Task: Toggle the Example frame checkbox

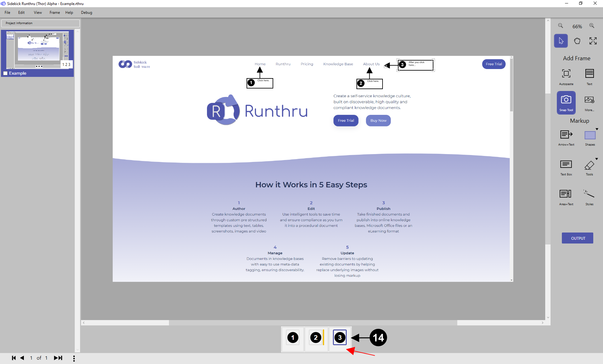Action: pos(5,73)
